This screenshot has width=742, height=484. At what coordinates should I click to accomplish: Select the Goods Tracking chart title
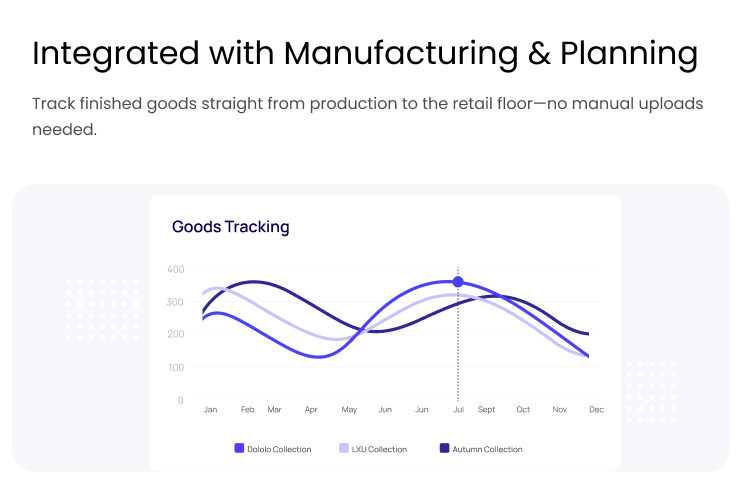click(230, 227)
